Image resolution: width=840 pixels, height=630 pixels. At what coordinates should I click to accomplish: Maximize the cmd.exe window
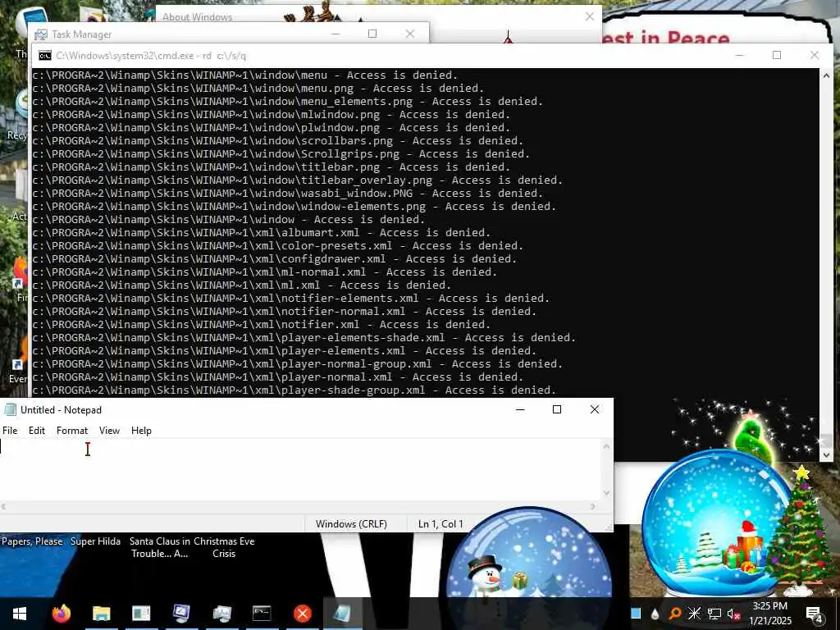(777, 55)
